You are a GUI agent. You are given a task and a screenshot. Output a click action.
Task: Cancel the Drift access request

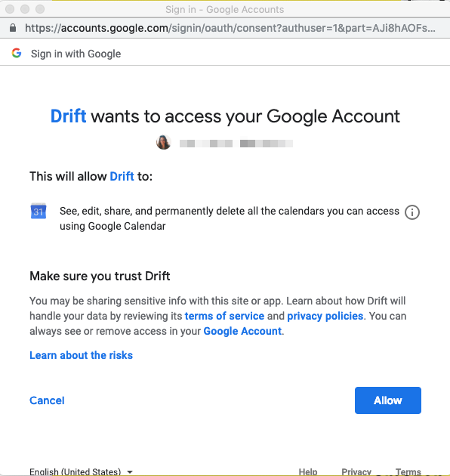47,400
